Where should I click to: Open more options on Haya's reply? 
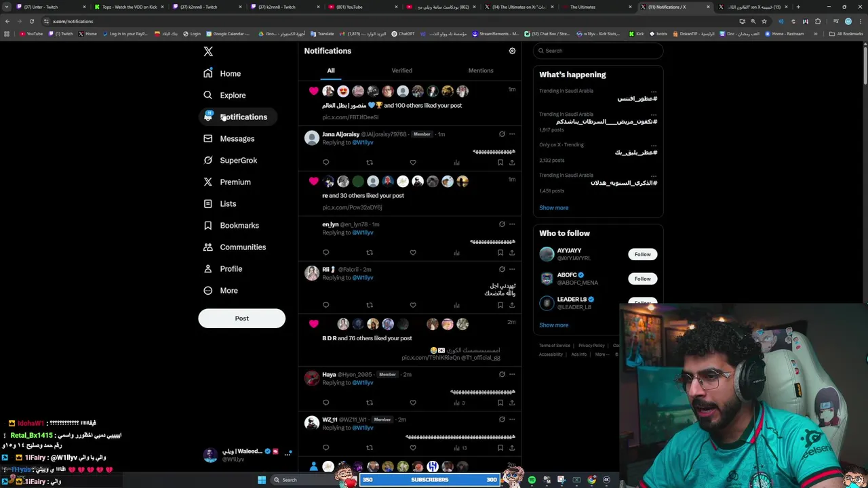pyautogui.click(x=512, y=374)
